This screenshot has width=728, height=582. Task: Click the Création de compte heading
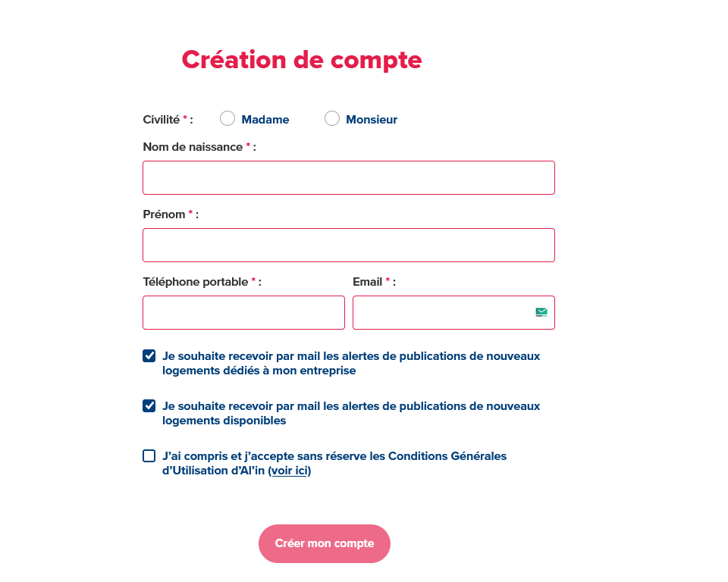[301, 60]
